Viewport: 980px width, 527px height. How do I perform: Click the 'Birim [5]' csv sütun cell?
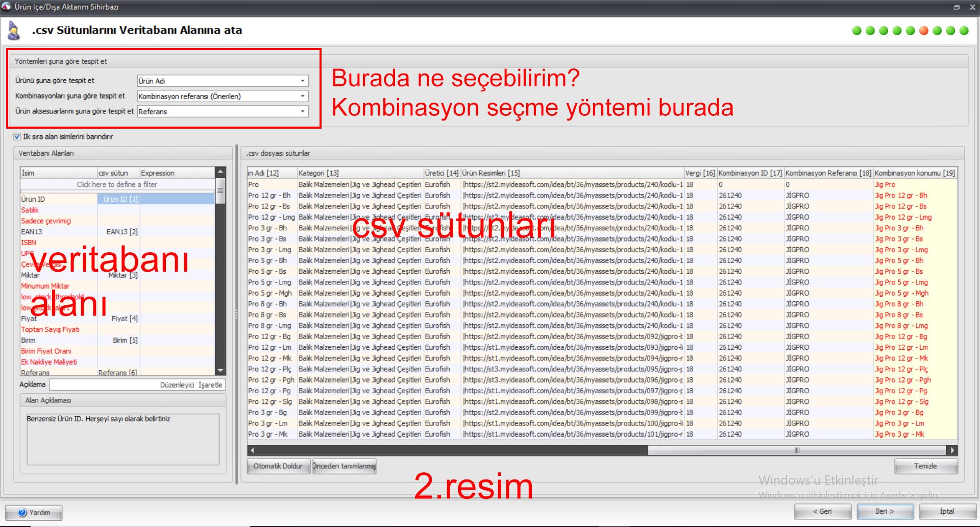[118, 341]
